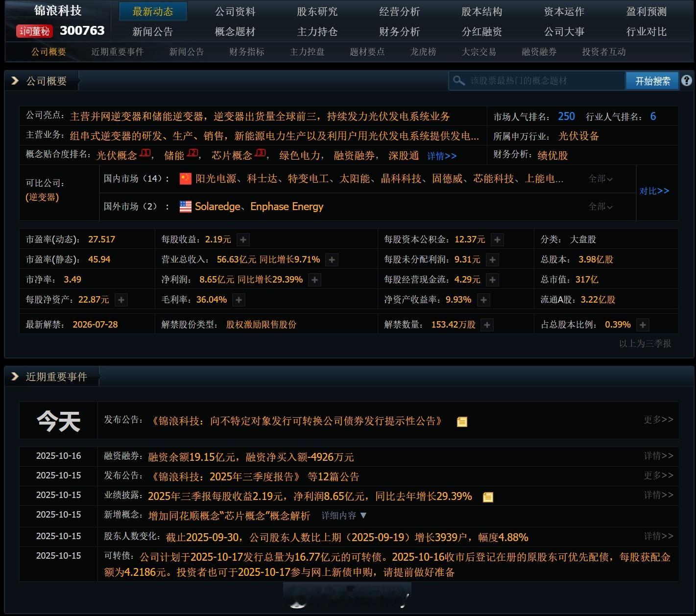This screenshot has height=616, width=696.
Task: Open 更多>> in 2025年三季度报告 row
Action: tap(659, 475)
